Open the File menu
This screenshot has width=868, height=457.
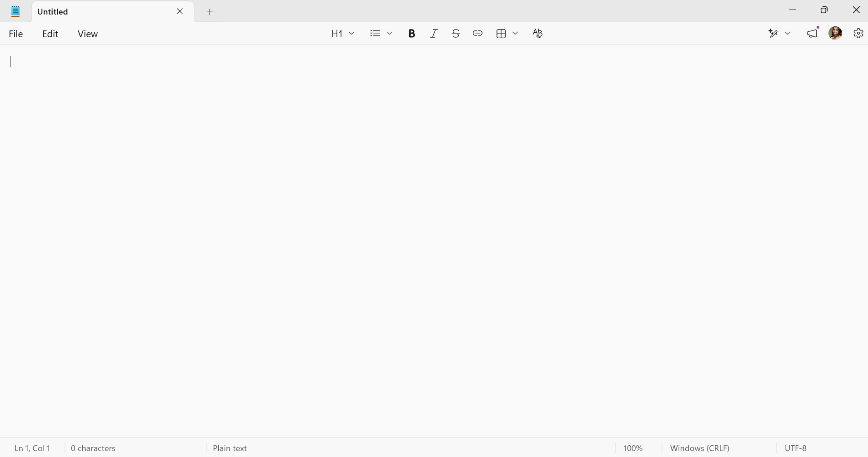[16, 34]
